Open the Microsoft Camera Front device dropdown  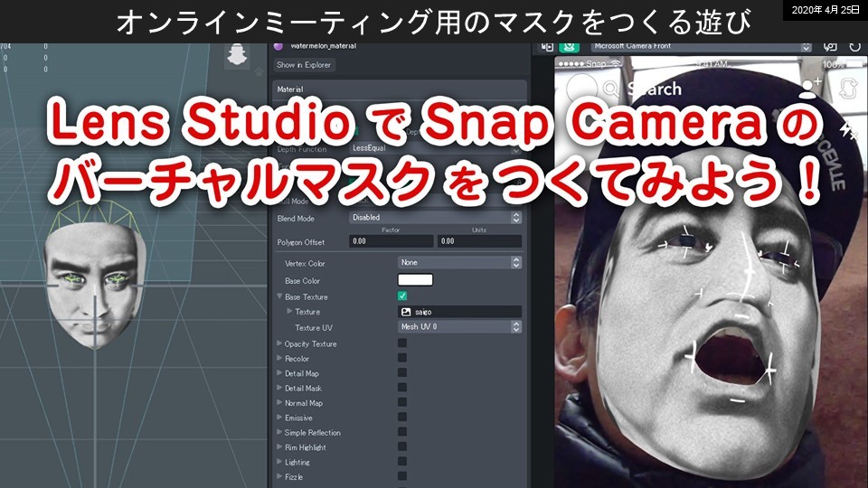coord(701,47)
